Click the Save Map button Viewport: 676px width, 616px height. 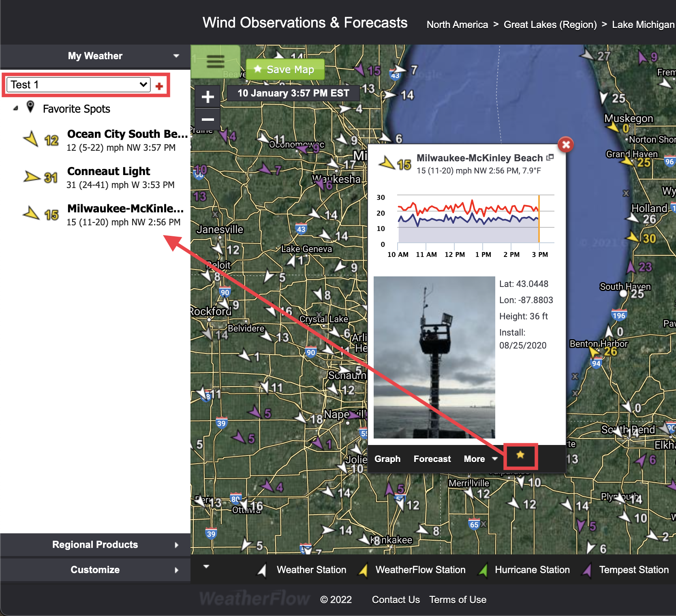285,69
